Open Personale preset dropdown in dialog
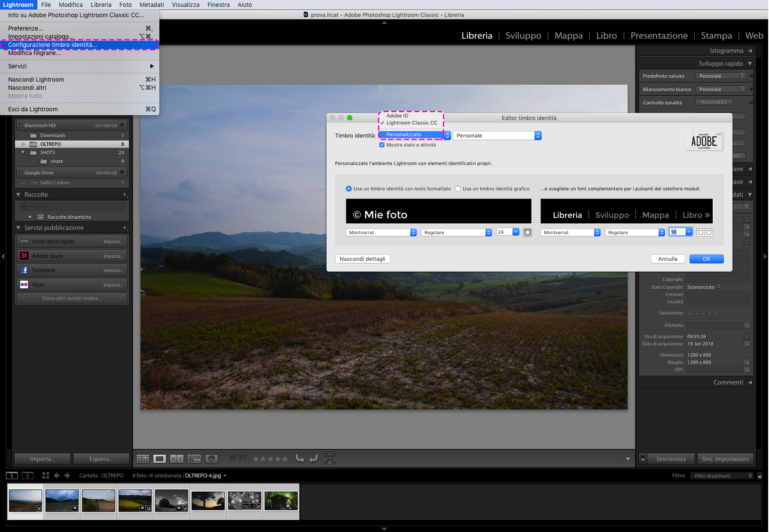769x532 pixels. pyautogui.click(x=497, y=135)
